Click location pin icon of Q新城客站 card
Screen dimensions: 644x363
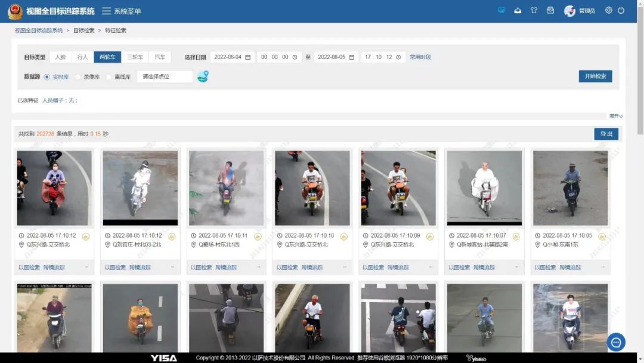pos(451,245)
